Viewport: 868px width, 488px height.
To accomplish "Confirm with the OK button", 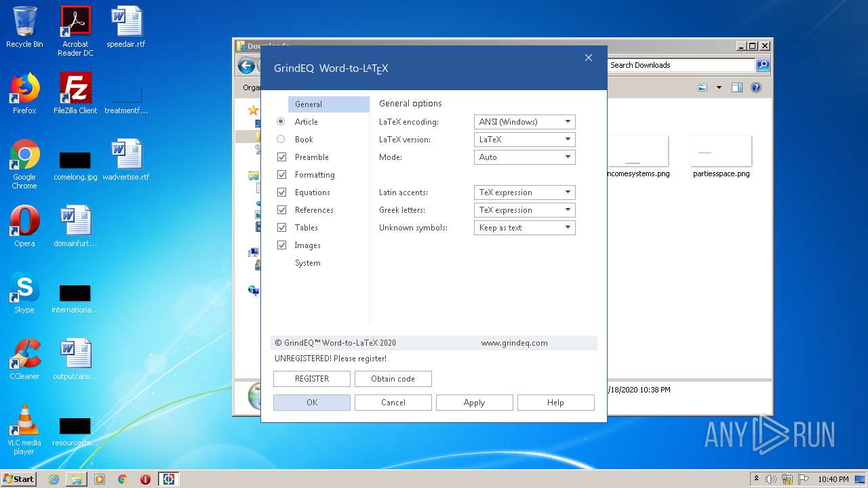I will tap(312, 403).
